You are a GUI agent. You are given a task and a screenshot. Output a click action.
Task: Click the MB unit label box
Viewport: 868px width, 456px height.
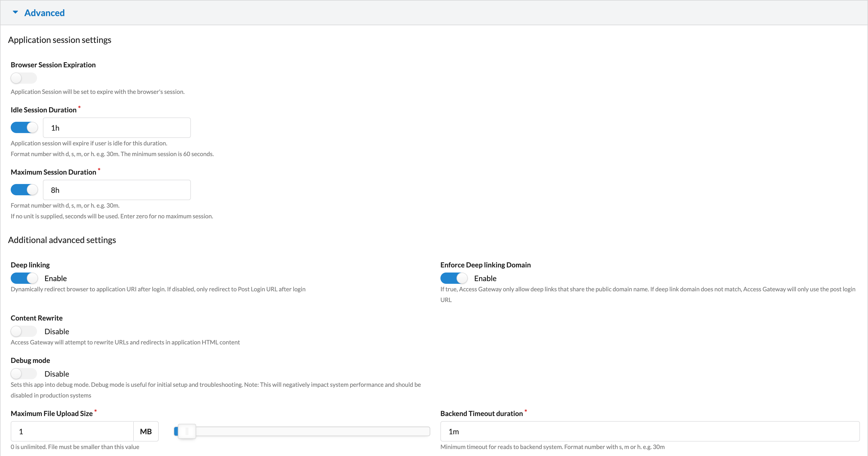pos(146,431)
